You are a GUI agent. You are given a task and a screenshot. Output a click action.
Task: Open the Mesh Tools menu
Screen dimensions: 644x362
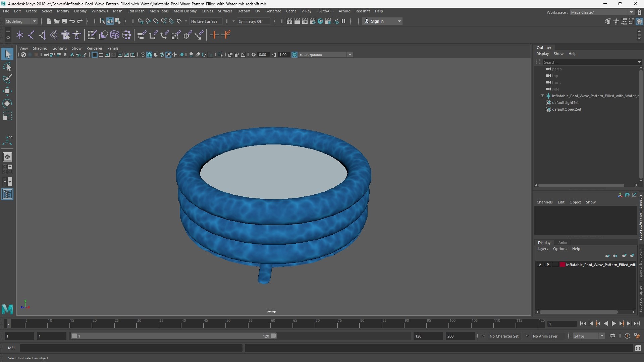click(159, 11)
